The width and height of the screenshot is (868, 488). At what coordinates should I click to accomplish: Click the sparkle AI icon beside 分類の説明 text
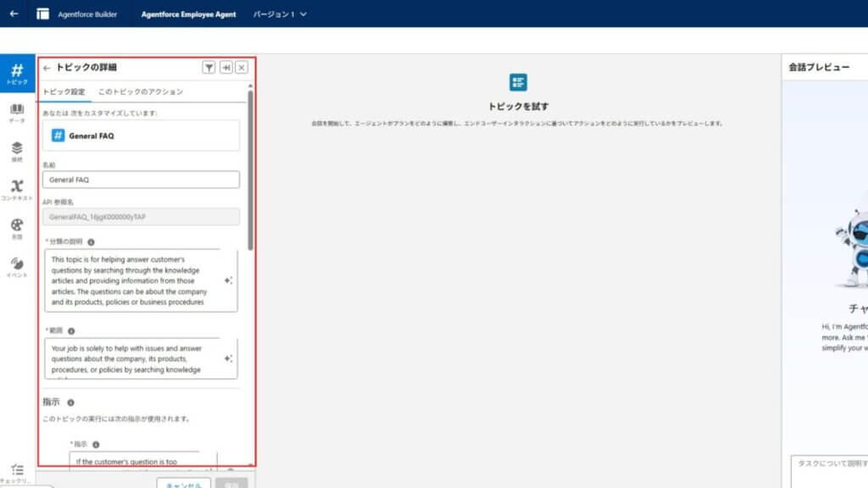[228, 280]
